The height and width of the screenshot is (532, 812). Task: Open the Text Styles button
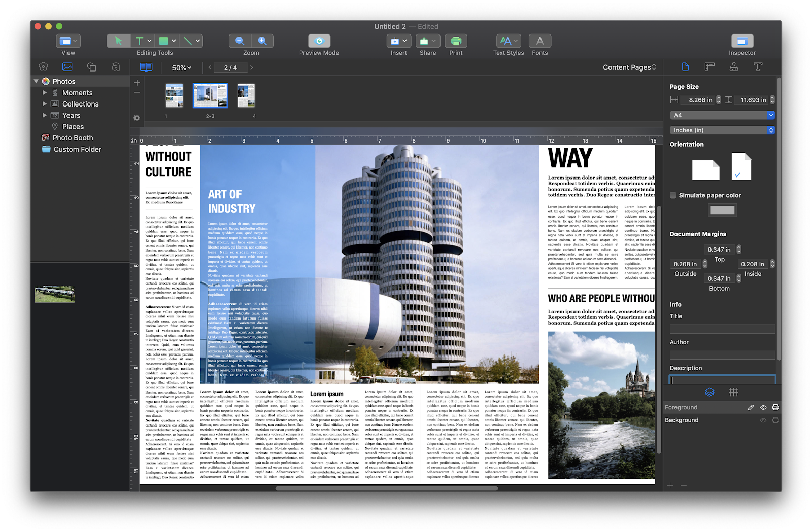509,41
